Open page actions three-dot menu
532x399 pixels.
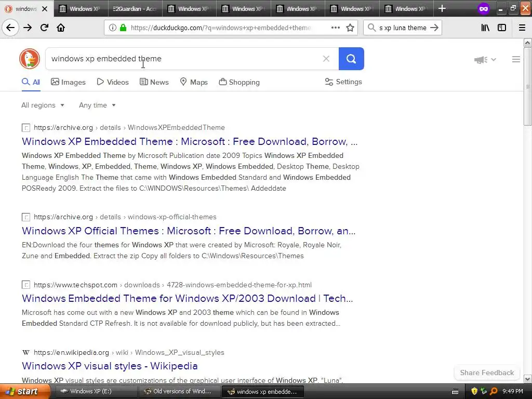335,28
